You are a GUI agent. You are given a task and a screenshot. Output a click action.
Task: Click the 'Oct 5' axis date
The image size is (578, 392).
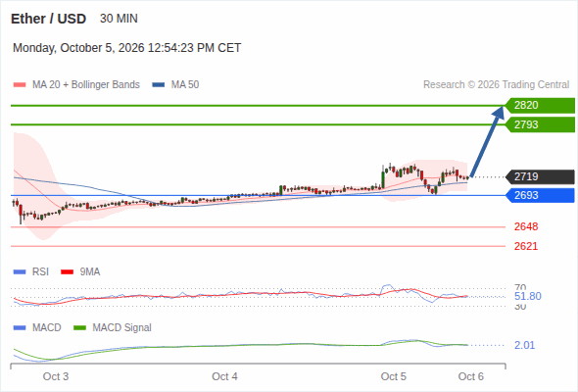(x=393, y=376)
